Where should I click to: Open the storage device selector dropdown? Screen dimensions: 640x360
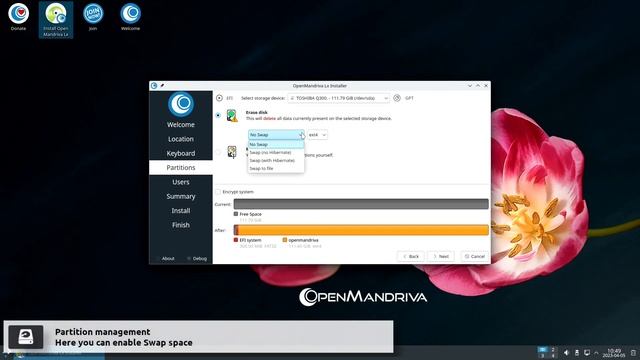pos(339,98)
